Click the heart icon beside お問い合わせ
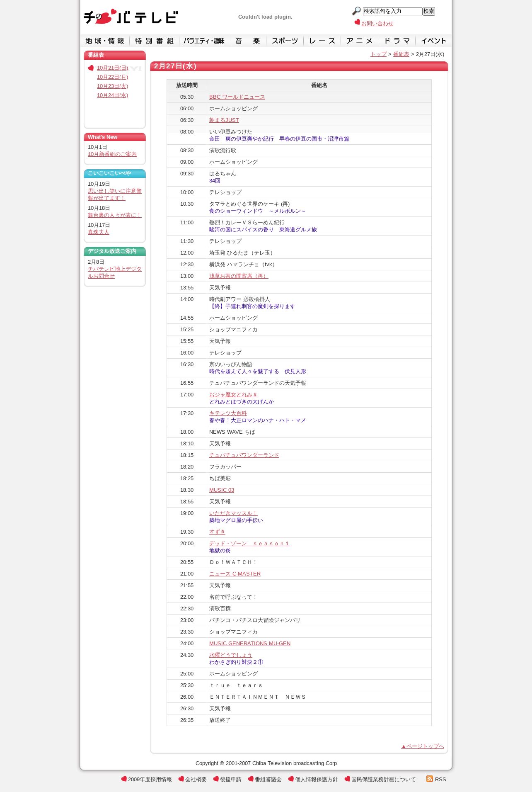532x792 pixels. [x=357, y=22]
